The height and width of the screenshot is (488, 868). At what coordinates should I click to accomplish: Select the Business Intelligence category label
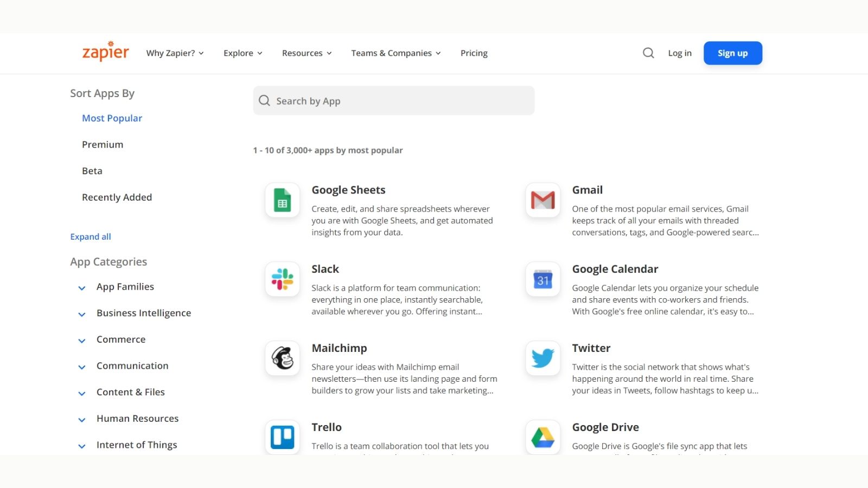144,313
